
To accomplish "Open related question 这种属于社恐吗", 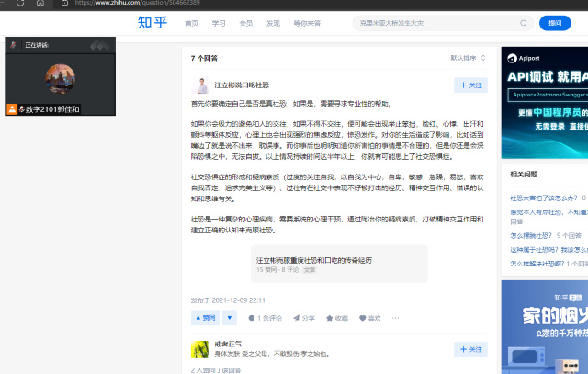I will [549, 249].
